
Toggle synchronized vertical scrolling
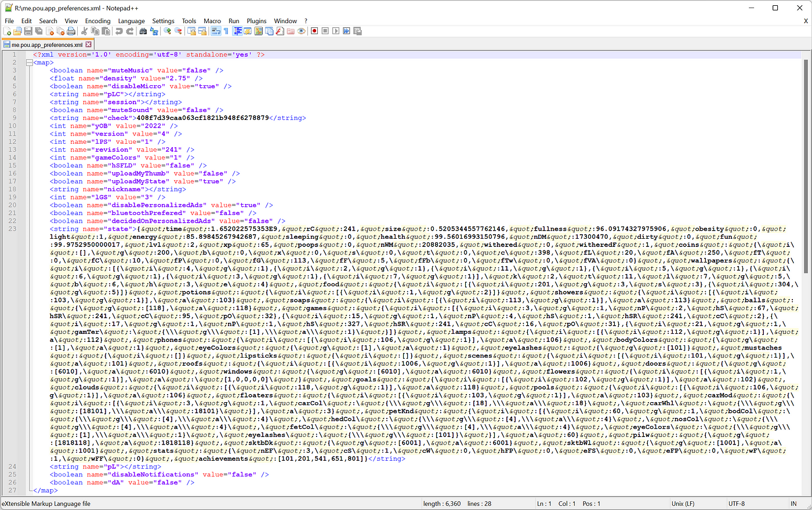point(191,31)
